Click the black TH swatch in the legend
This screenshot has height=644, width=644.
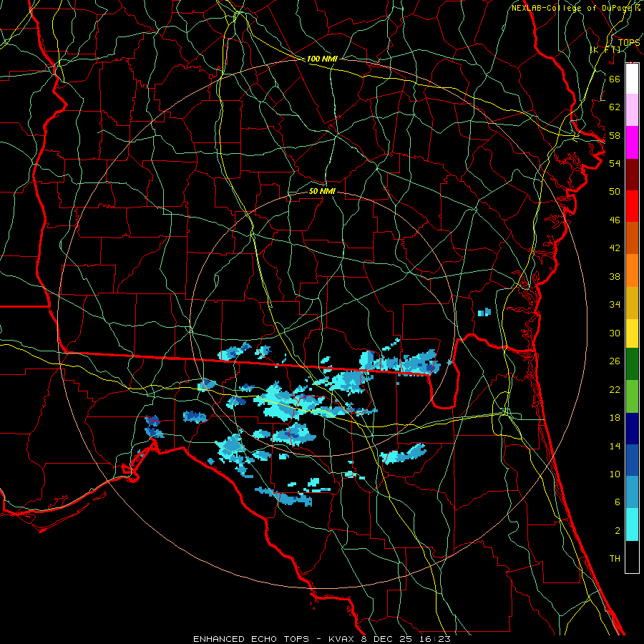(632, 557)
